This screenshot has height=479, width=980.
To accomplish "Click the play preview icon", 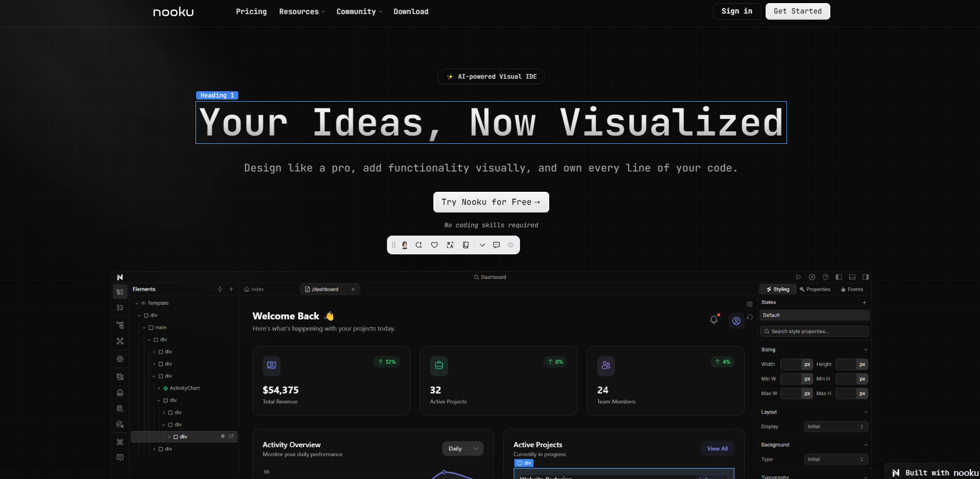I will [798, 277].
